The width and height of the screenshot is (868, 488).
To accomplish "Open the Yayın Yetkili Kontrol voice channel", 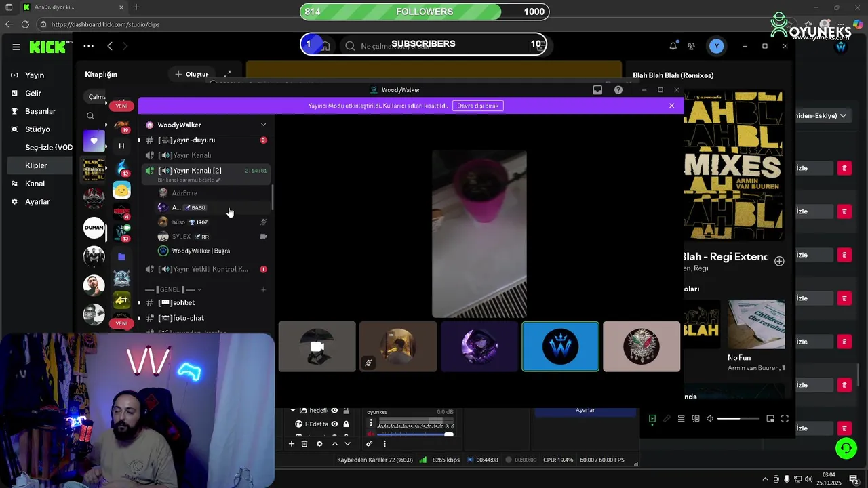I will click(x=206, y=269).
